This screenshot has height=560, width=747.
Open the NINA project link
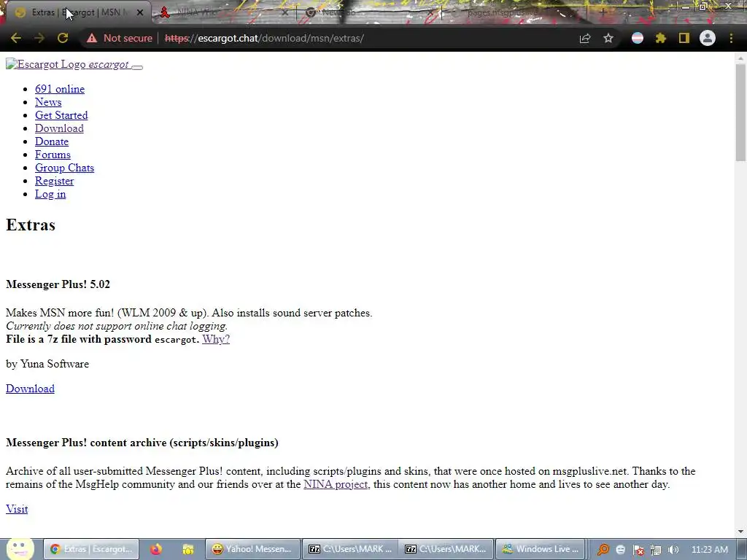coord(336,484)
